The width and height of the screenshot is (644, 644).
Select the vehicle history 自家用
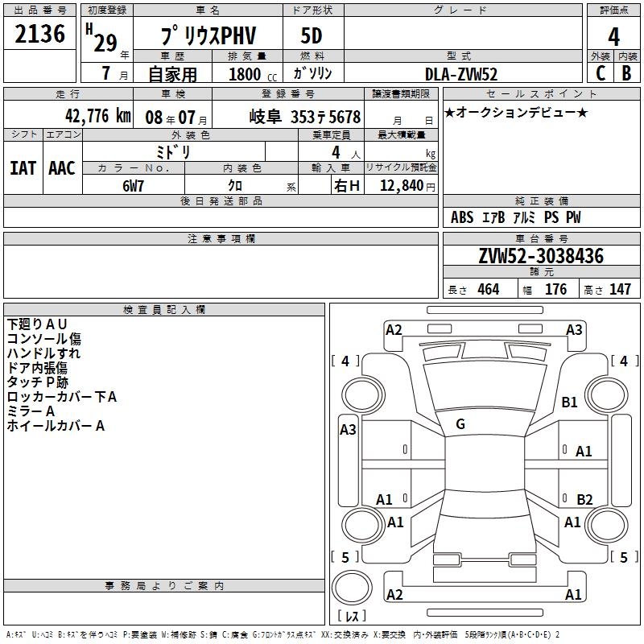[172, 74]
